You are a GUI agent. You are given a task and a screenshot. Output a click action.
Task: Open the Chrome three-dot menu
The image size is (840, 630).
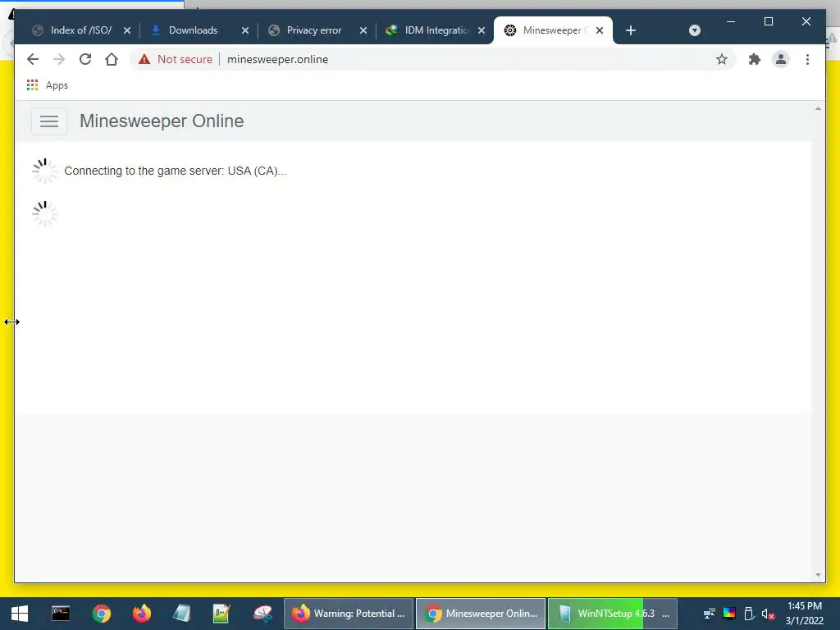(x=807, y=59)
